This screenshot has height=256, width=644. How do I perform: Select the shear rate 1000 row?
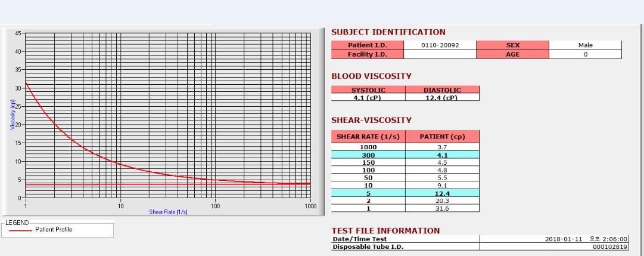pyautogui.click(x=405, y=147)
